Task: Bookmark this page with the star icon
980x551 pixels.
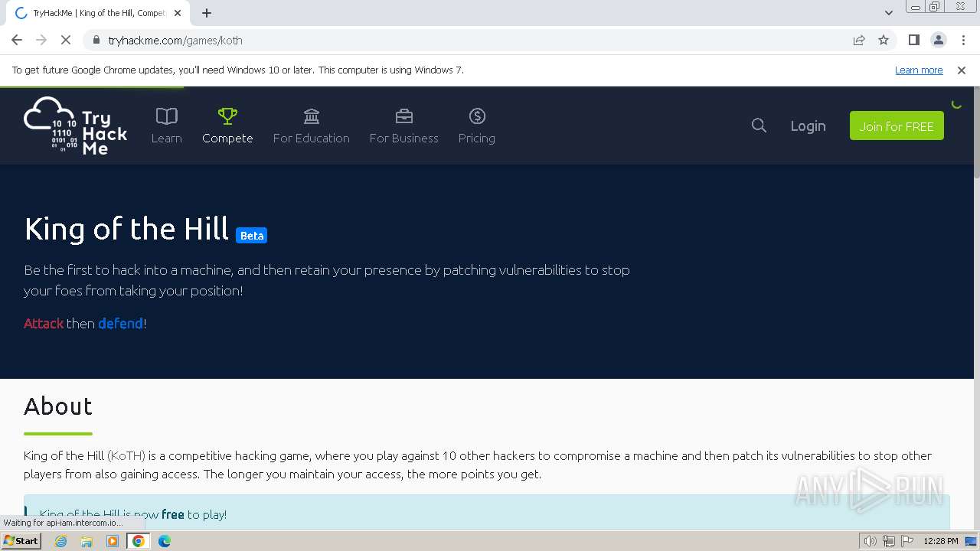Action: [x=884, y=40]
